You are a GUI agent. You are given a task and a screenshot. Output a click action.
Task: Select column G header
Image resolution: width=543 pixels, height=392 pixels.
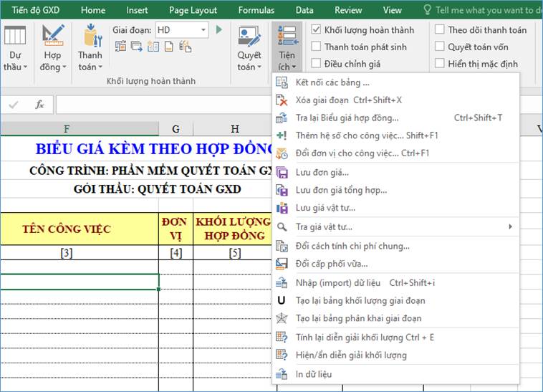click(x=176, y=129)
